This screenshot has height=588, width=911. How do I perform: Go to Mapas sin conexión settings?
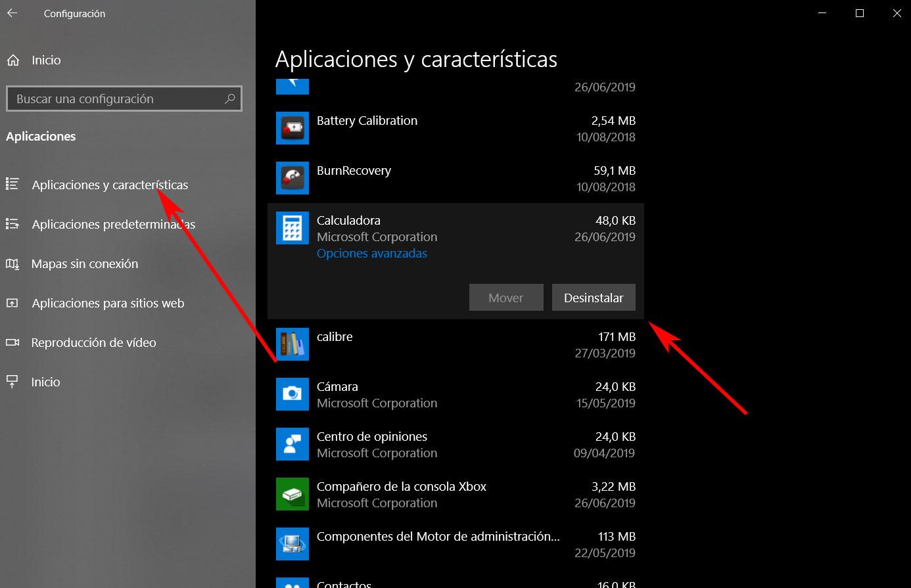pos(85,263)
